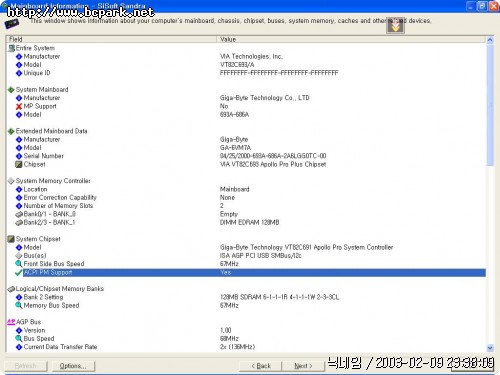The height and width of the screenshot is (375, 500).
Task: Click the scrollbar up arrow
Action: [490, 40]
